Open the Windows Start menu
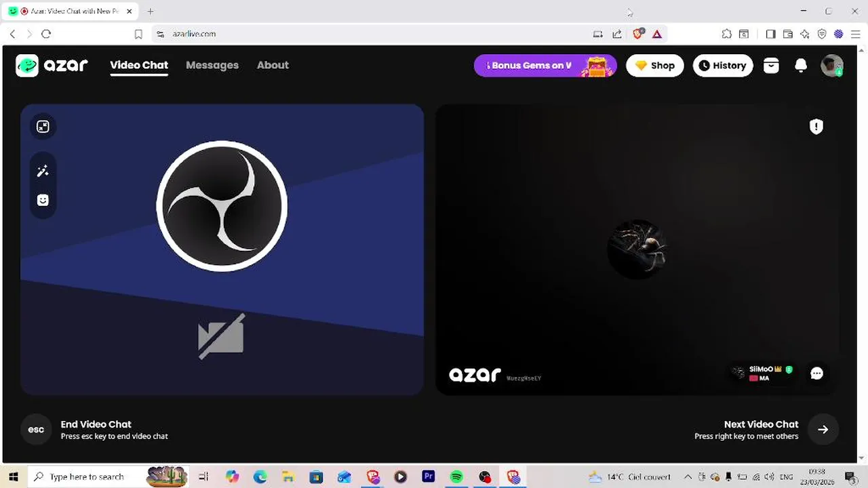Screen dimensions: 868x488 [x=13, y=477]
